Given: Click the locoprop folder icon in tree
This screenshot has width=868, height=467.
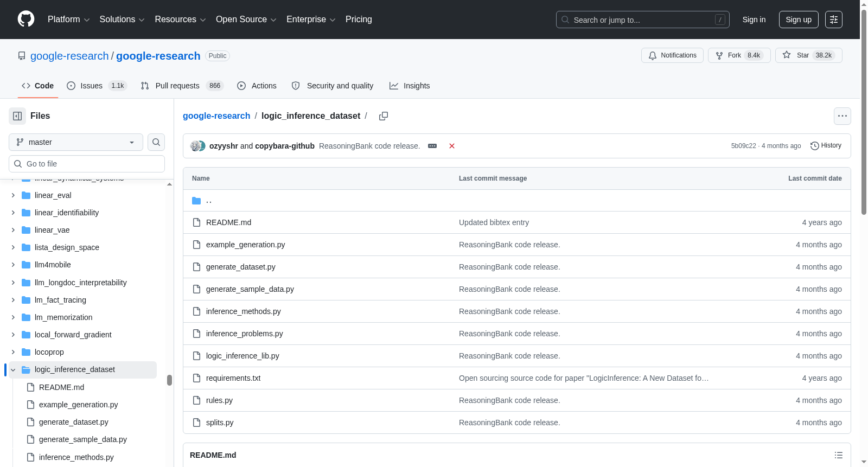Looking at the screenshot, I should point(26,352).
